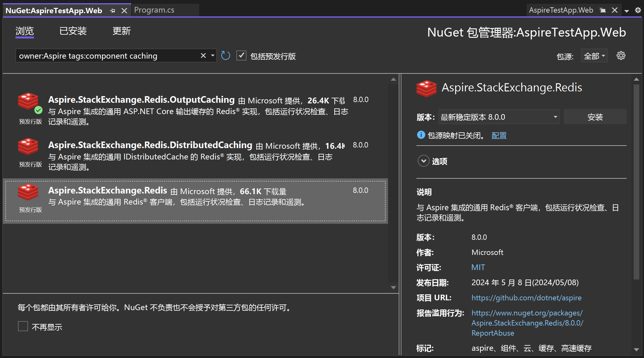The width and height of the screenshot is (644, 358).
Task: Click the 8.0.0 version of OutputCaching row
Action: 361,100
